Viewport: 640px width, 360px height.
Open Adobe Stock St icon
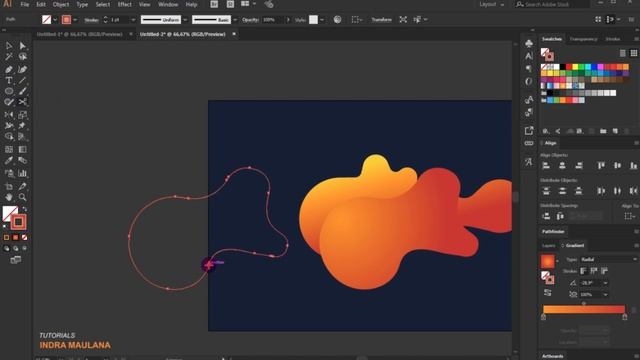[x=230, y=4]
